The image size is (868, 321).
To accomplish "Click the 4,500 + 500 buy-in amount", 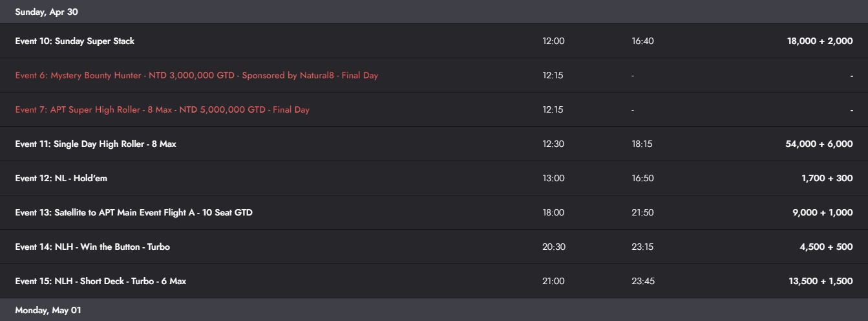I will pos(826,247).
